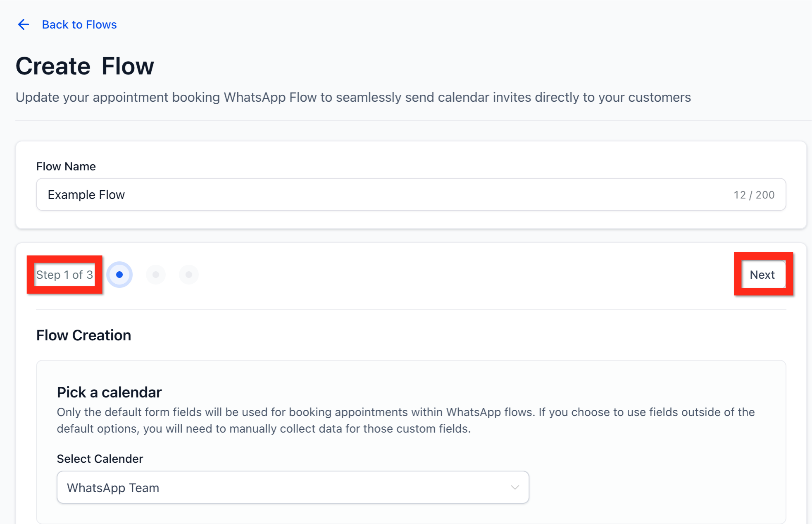Click the Next button
Screen dimensions: 812x524
click(x=762, y=275)
